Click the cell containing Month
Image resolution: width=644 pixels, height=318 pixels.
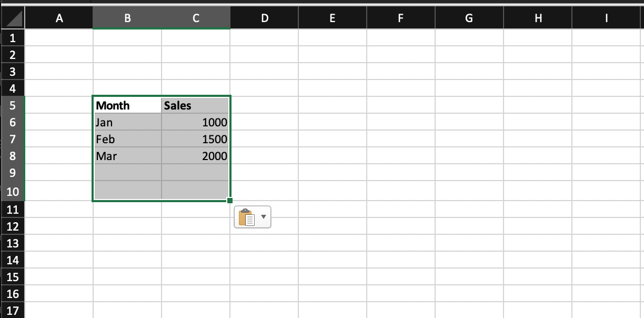[x=127, y=105]
